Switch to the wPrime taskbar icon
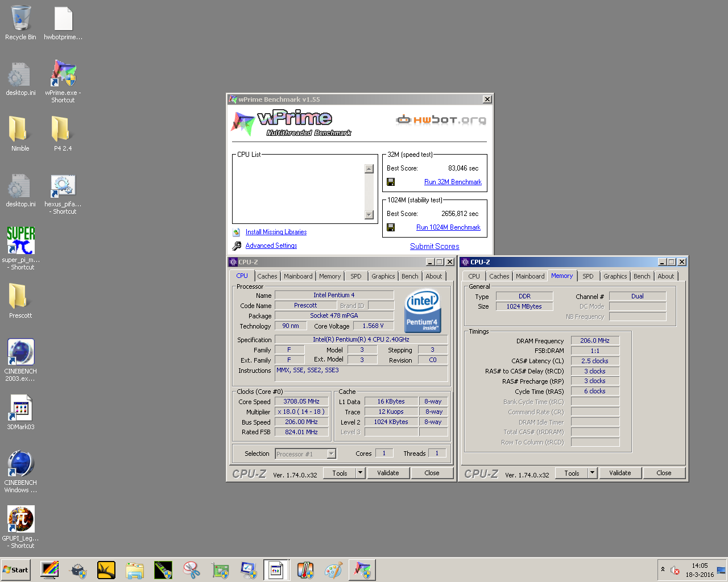Viewport: 728px width, 582px height. coord(362,569)
